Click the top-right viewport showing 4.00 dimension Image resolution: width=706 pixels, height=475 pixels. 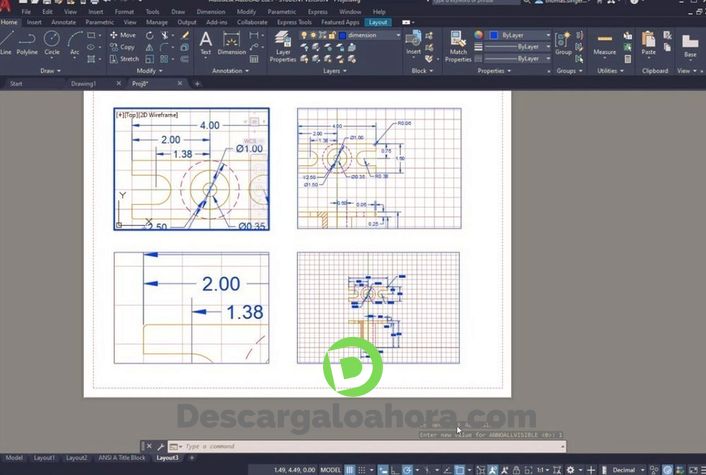[379, 168]
